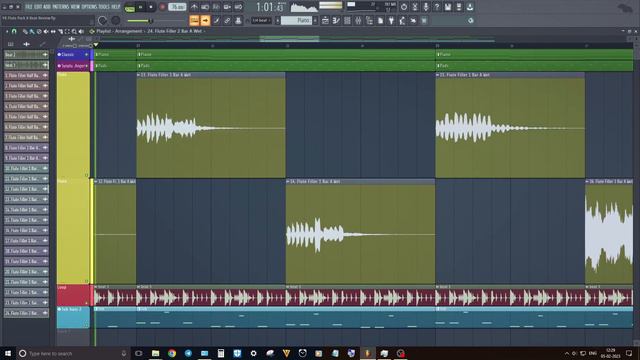Viewport: 640px width, 360px height.
Task: Open the HELP menu
Action: 116,7
